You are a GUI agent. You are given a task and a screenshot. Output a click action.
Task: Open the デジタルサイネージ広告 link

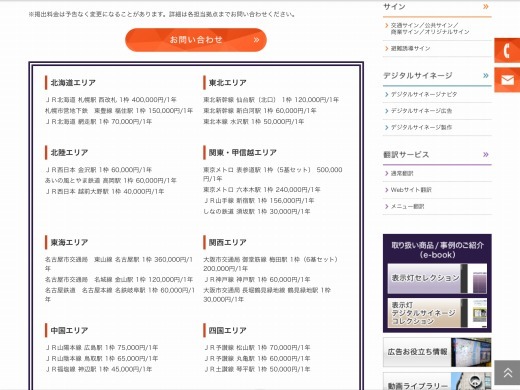[421, 111]
